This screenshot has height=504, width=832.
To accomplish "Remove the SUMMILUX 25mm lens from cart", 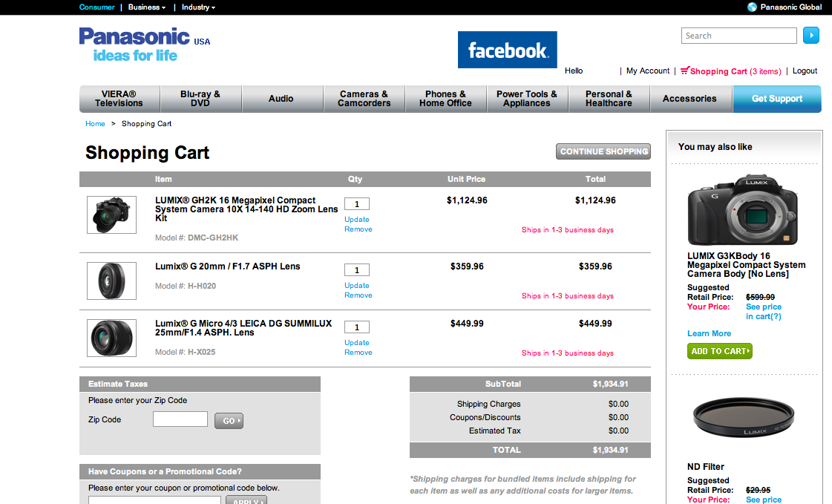I will click(358, 353).
